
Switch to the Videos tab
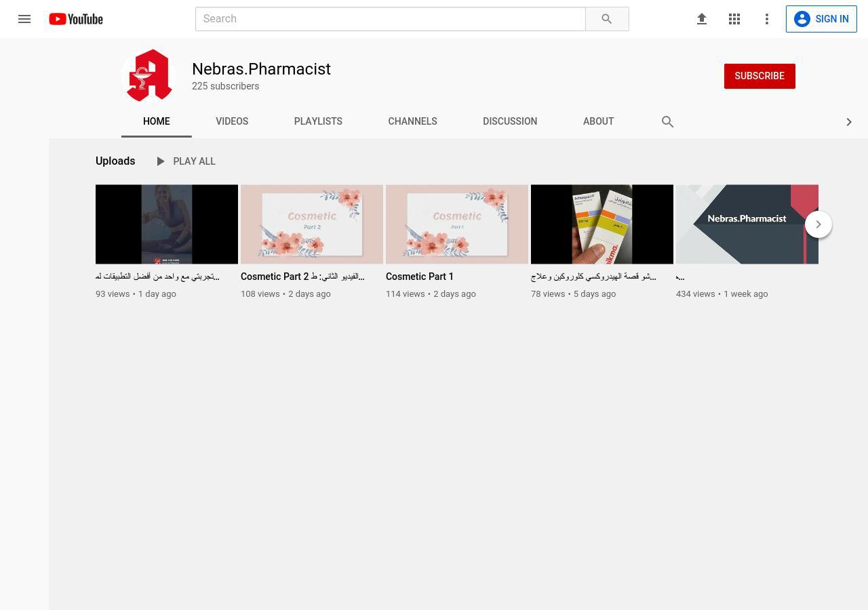232,121
